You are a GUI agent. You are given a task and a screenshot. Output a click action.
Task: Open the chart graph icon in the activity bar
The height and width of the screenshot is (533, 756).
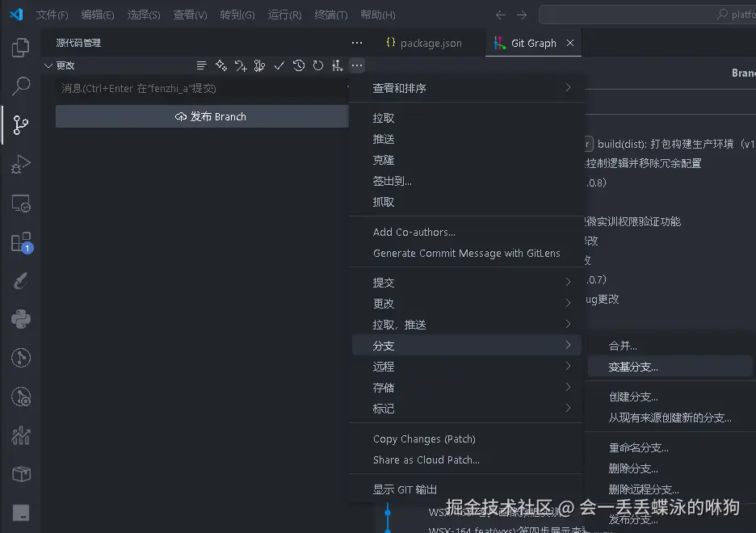(20, 435)
